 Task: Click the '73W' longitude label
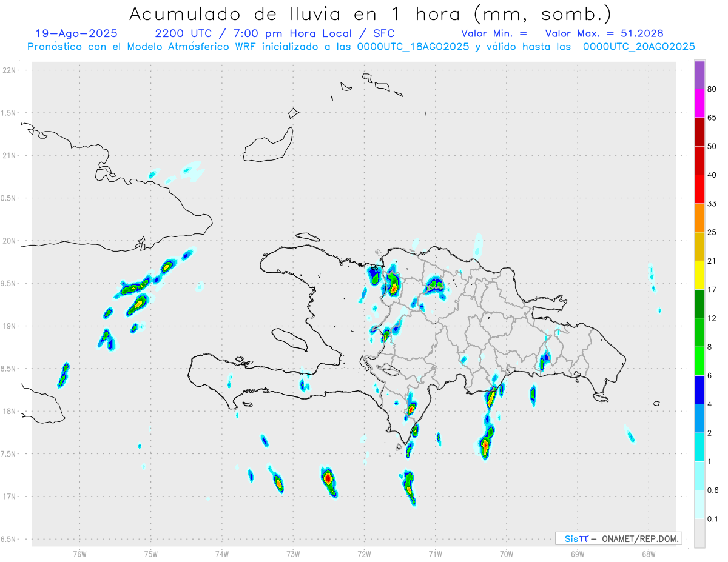(x=293, y=554)
